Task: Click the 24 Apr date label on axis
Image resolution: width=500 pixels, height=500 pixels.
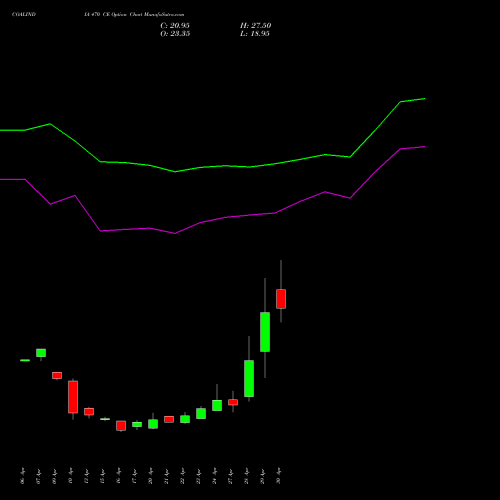Action: pos(214,476)
